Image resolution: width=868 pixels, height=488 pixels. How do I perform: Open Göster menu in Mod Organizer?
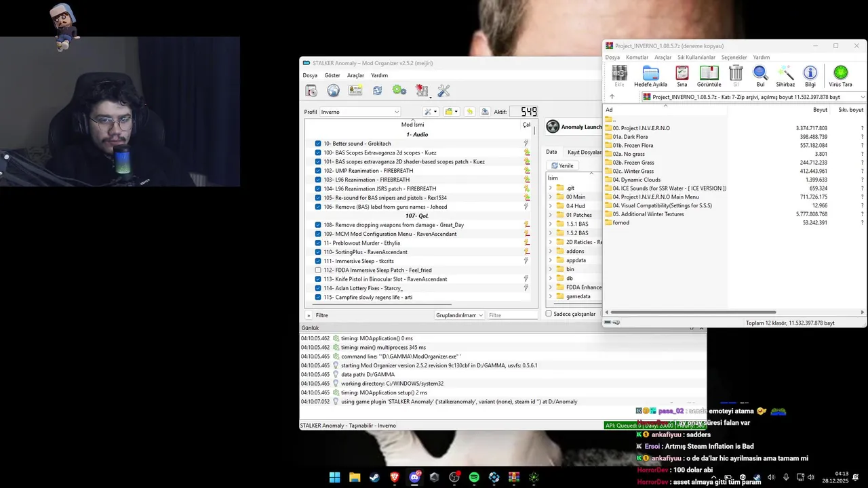332,75
